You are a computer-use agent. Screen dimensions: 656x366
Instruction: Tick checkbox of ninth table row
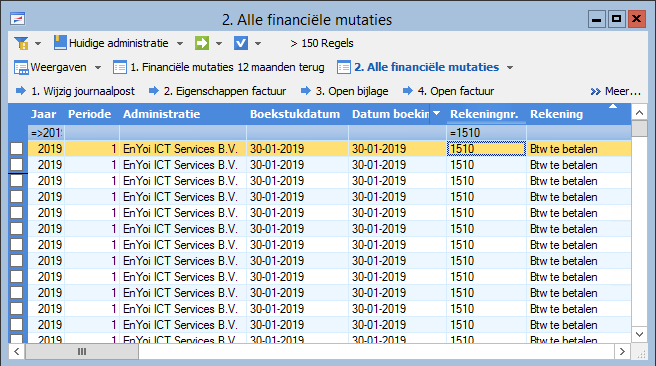[17, 276]
